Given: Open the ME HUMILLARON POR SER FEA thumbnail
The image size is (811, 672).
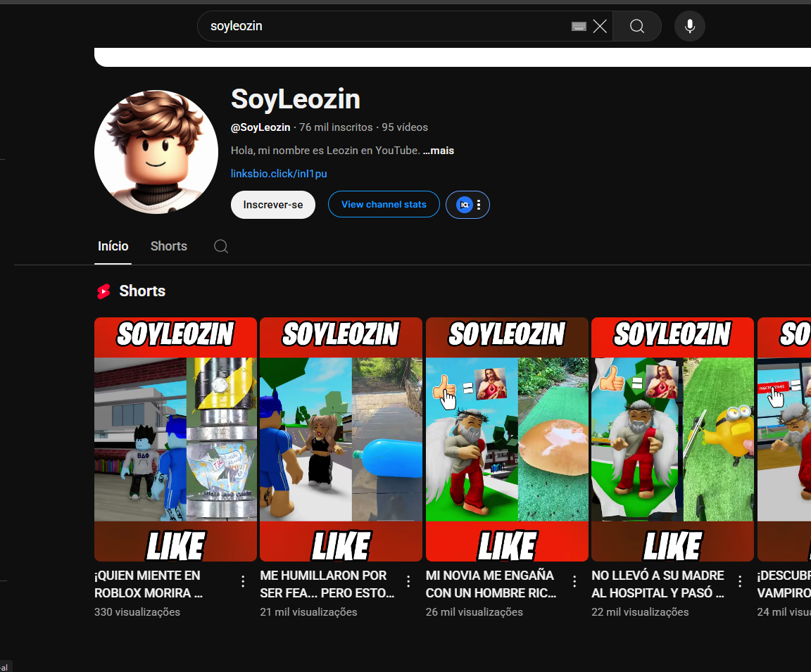Looking at the screenshot, I should [341, 439].
